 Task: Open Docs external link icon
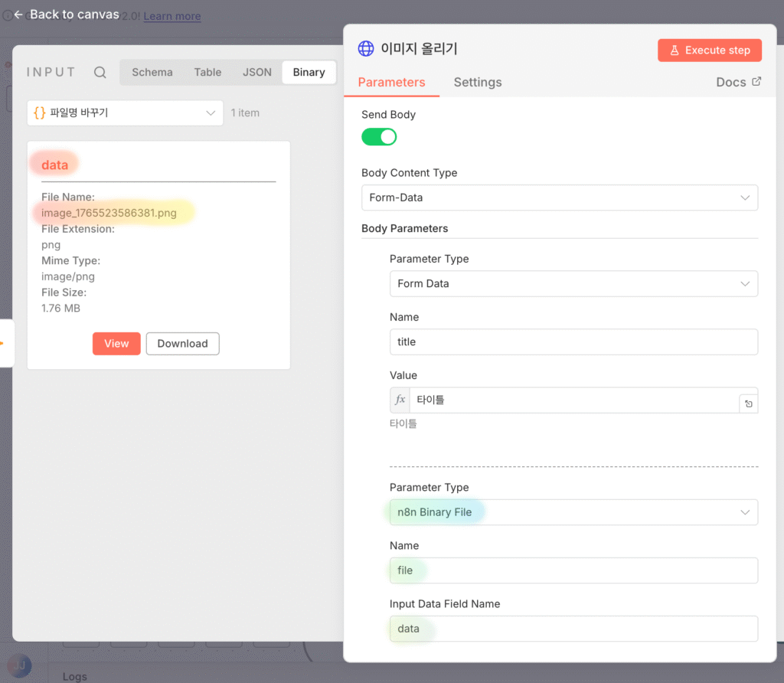[756, 82]
